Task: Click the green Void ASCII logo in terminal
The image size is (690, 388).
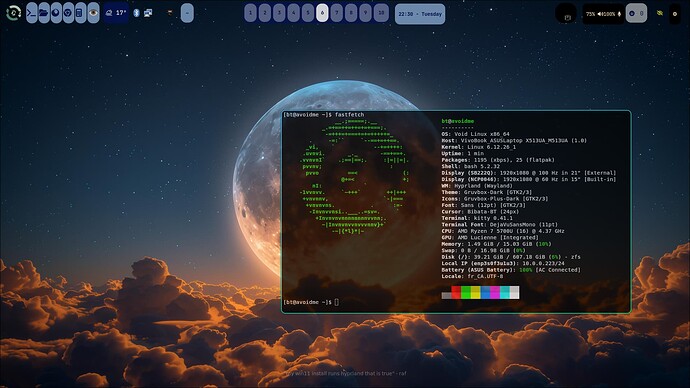Action: click(x=354, y=176)
